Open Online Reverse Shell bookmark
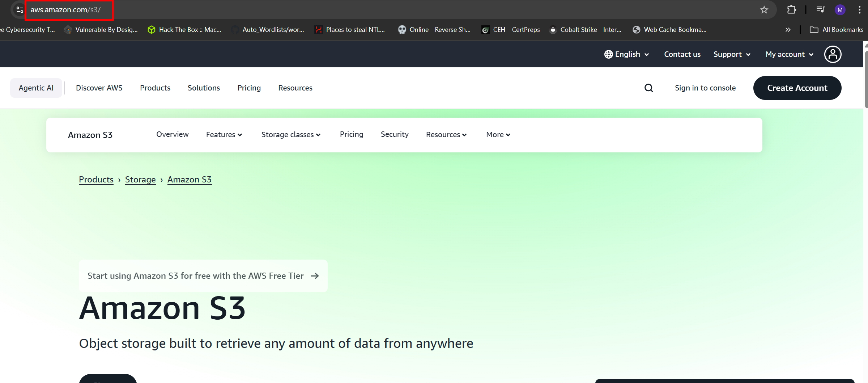 click(x=434, y=30)
